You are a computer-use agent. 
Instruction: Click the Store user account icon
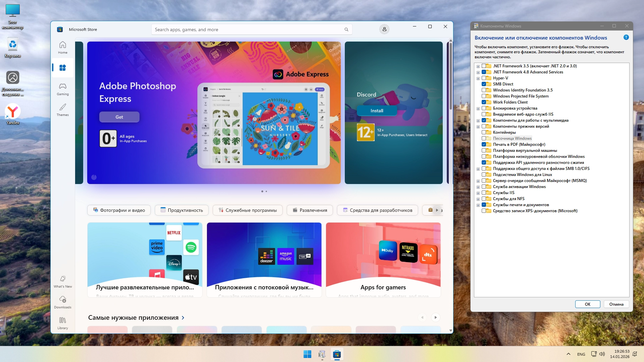tap(384, 29)
